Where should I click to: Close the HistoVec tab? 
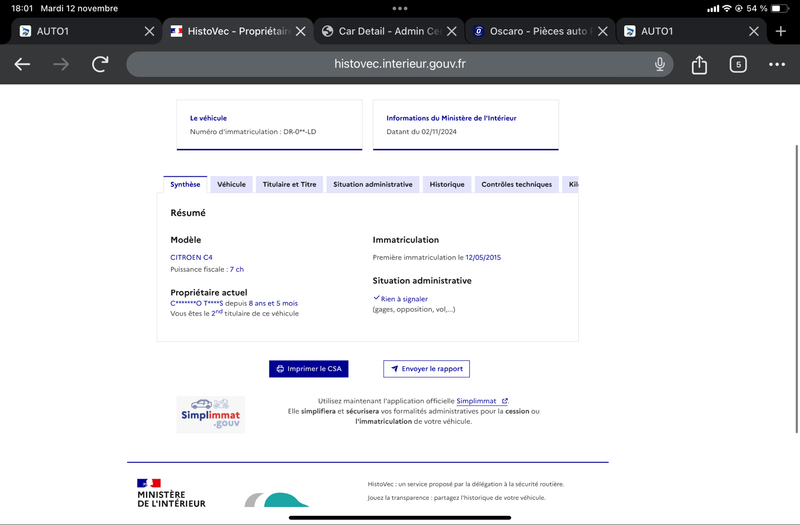(x=301, y=31)
